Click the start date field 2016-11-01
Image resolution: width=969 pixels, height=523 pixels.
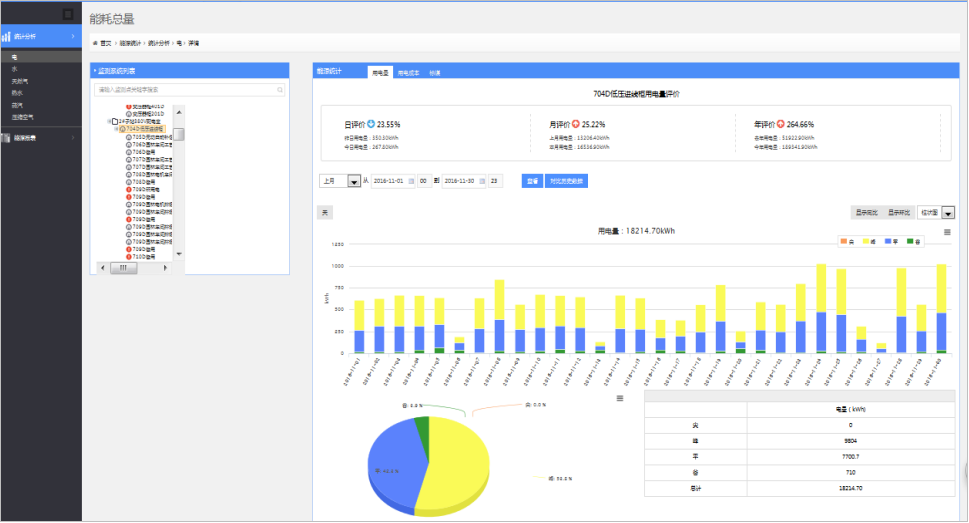click(393, 181)
